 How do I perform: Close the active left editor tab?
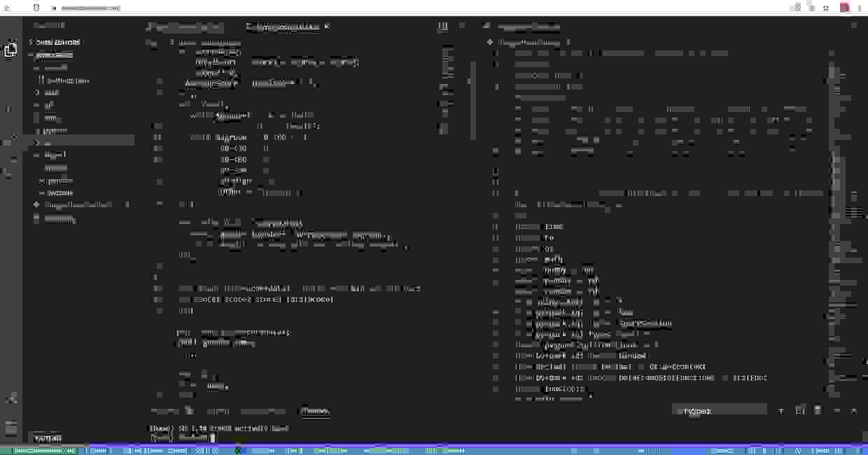point(327,27)
